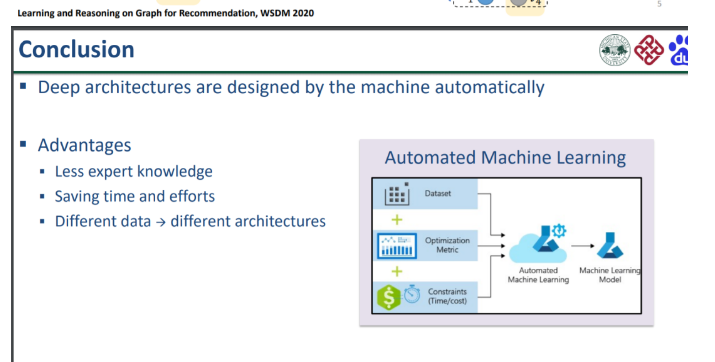Click the Machine Learning Model flask icon
Image resolution: width=715 pixels, height=362 pixels.
click(610, 246)
